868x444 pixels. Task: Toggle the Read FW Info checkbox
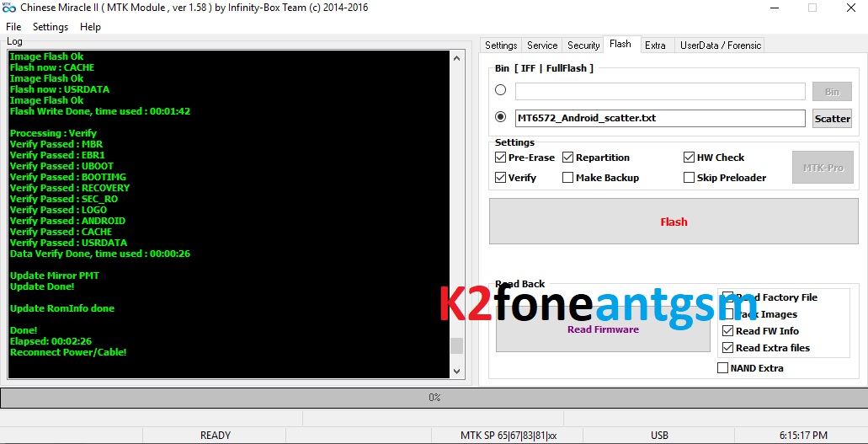[728, 331]
